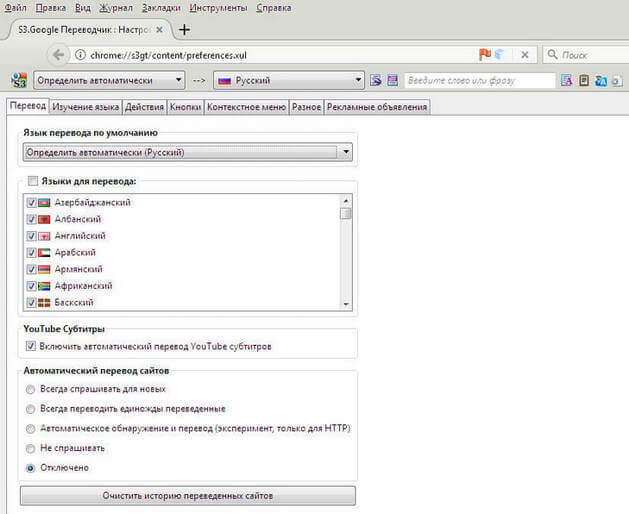Screen dimensions: 629x514
Task: Open source language dropdown Определить автоматически in toolbar
Action: 109,81
